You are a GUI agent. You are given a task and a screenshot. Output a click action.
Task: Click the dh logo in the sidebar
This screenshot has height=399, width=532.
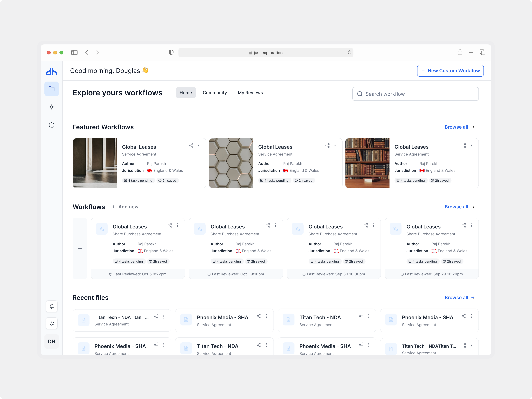(51, 71)
